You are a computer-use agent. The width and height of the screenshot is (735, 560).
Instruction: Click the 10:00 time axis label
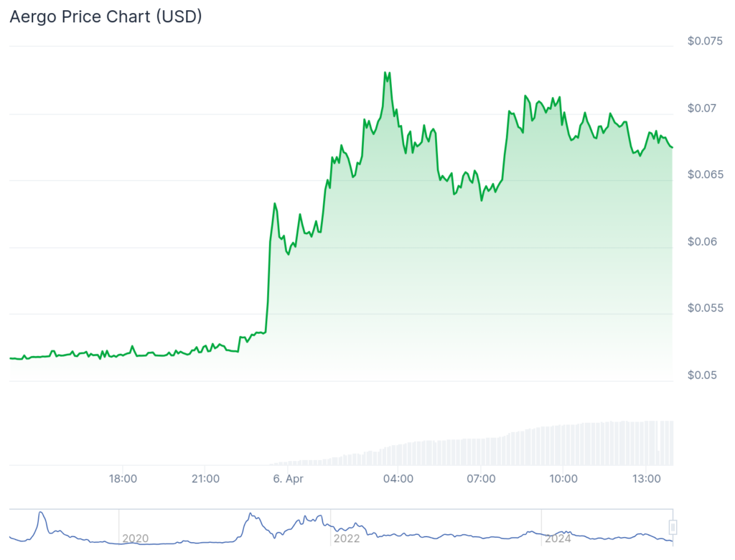[563, 478]
